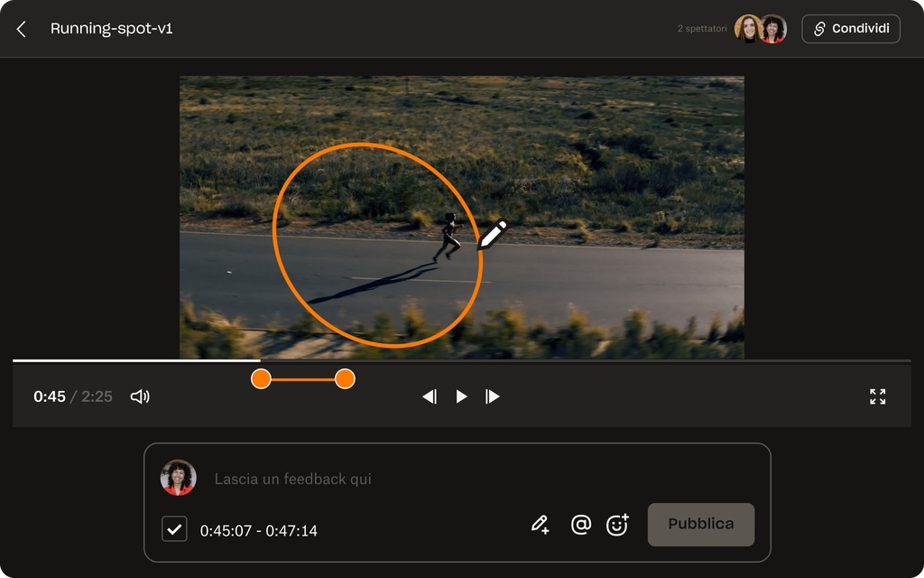Add an emoji reaction
Screen dimensions: 924x578
(x=617, y=524)
